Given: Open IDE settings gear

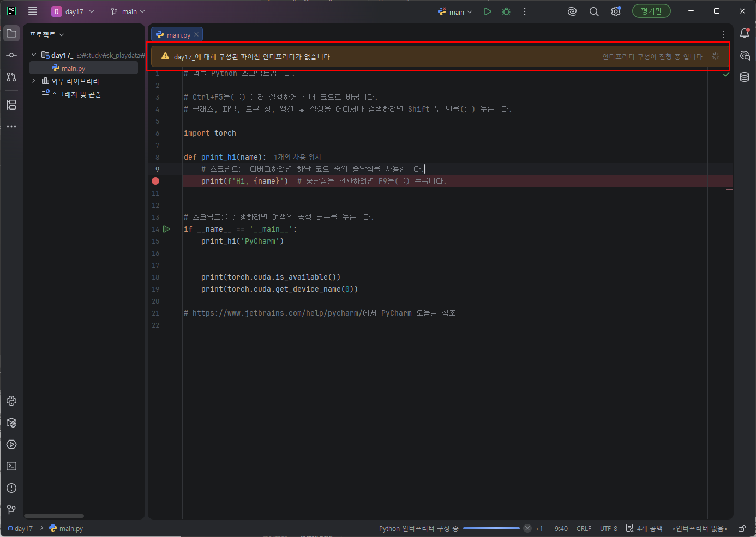Looking at the screenshot, I should click(616, 11).
